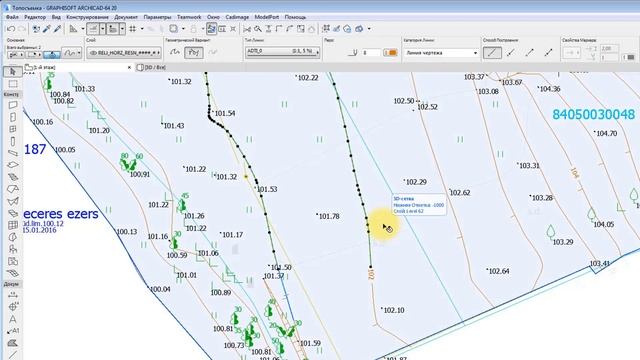
Task: Expand the Guide Lines options arrow
Action: [x=102, y=29]
